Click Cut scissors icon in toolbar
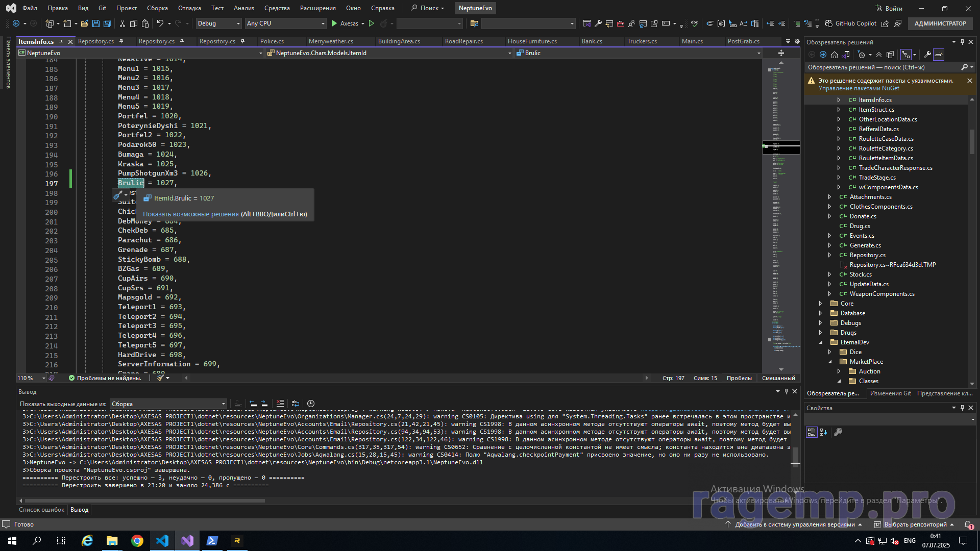Screen dimensions: 980x551 [122, 23]
